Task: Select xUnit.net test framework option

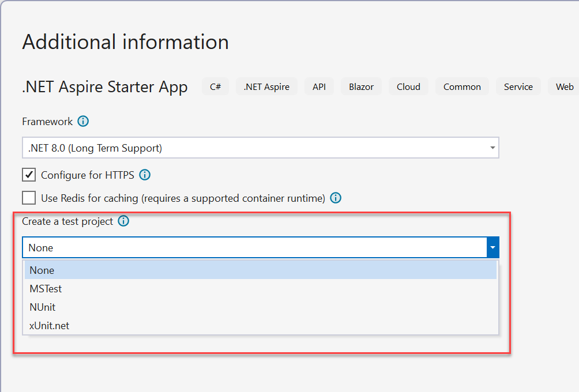Action: pos(261,326)
